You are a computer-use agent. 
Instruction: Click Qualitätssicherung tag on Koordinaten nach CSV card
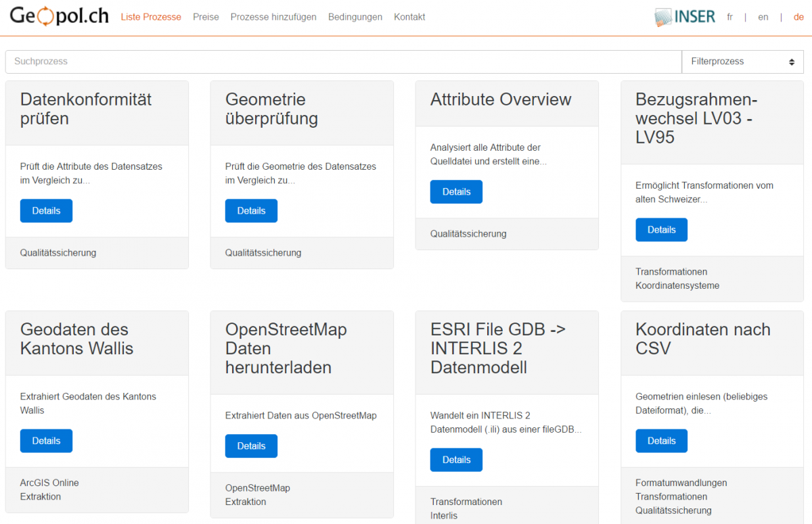click(673, 510)
